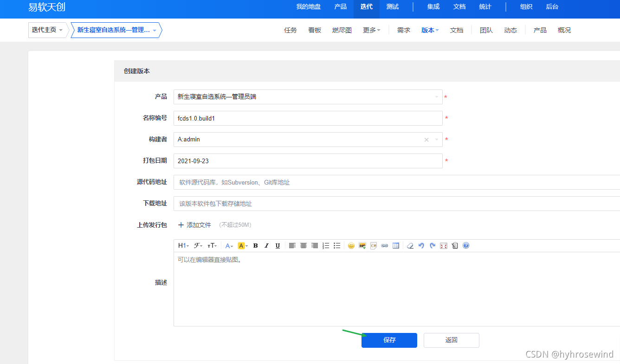Switch to the 燃尽图 sub-tab
The image size is (620, 364).
pos(342,30)
